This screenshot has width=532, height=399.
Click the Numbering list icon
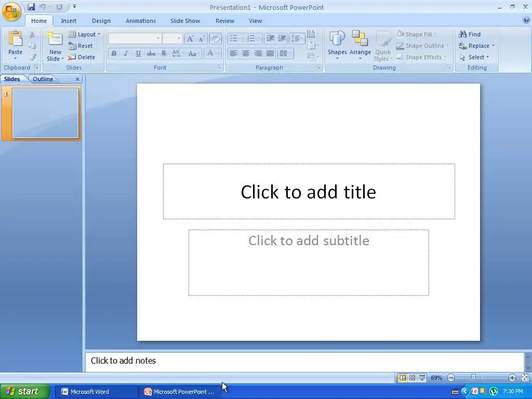pos(251,38)
